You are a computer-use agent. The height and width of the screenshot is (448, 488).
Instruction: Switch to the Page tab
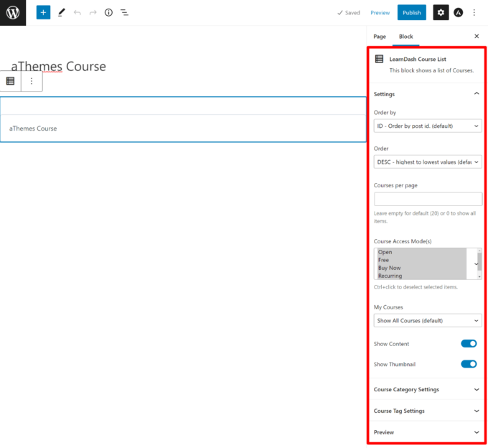coord(380,37)
